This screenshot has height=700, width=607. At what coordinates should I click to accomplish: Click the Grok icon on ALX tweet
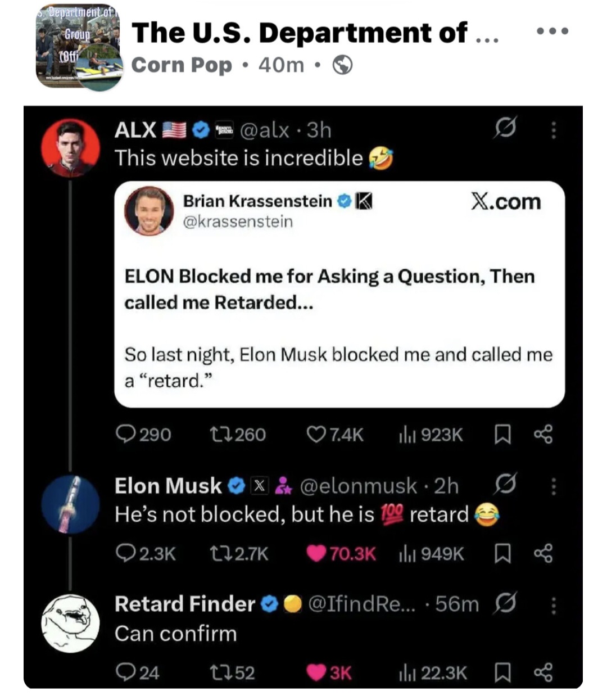point(504,129)
